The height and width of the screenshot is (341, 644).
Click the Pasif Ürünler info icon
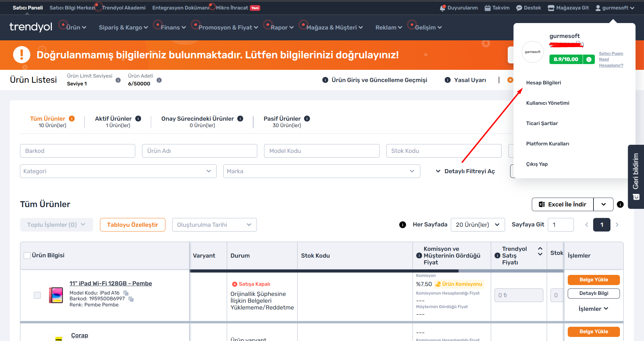[x=307, y=119]
